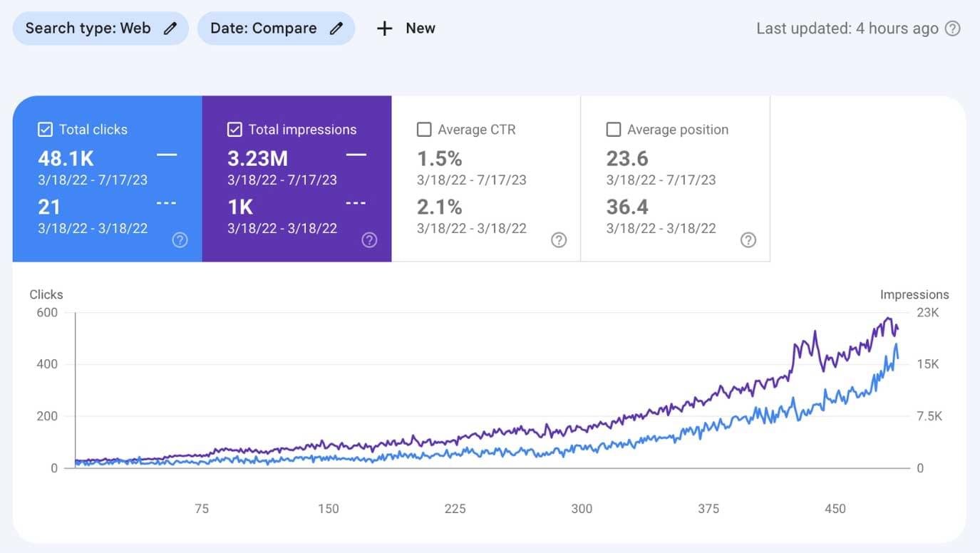Image resolution: width=980 pixels, height=553 pixels.
Task: Select the 3.23M total impressions value
Action: (257, 158)
